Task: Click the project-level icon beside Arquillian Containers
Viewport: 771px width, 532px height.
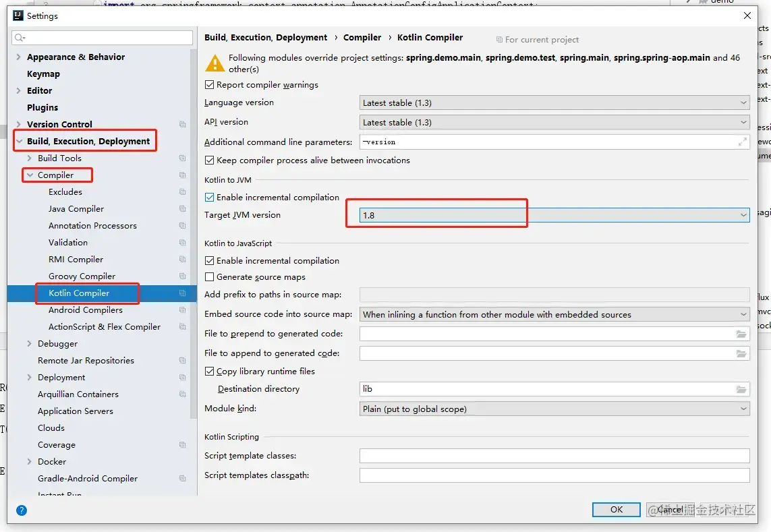Action: click(x=182, y=394)
